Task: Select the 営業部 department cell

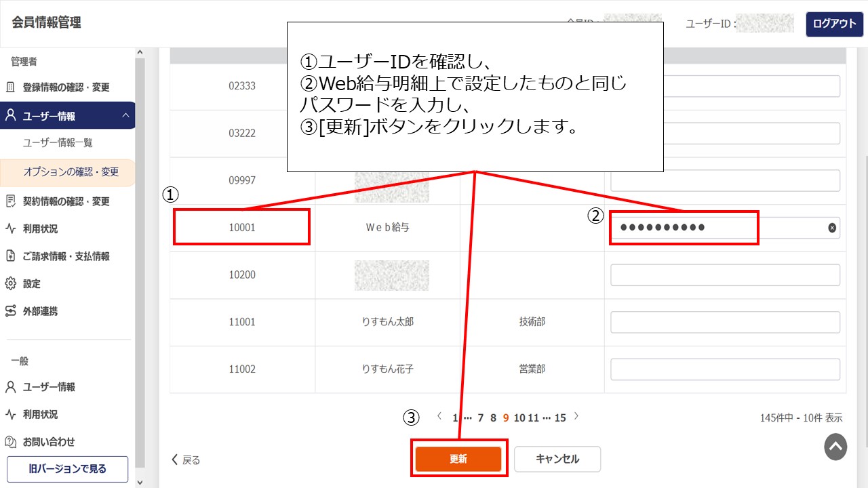Action: click(x=532, y=369)
